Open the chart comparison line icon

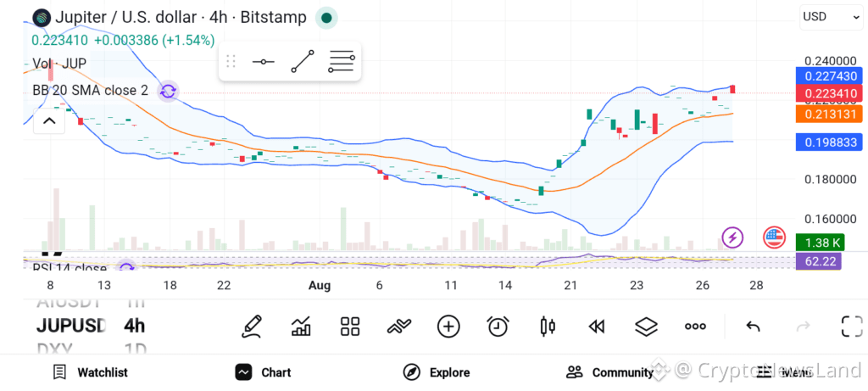tap(399, 327)
